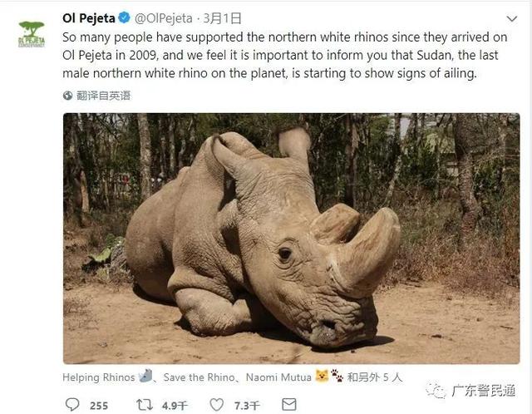Click the blue verified badge
This screenshot has width=532, height=414.
124,17
